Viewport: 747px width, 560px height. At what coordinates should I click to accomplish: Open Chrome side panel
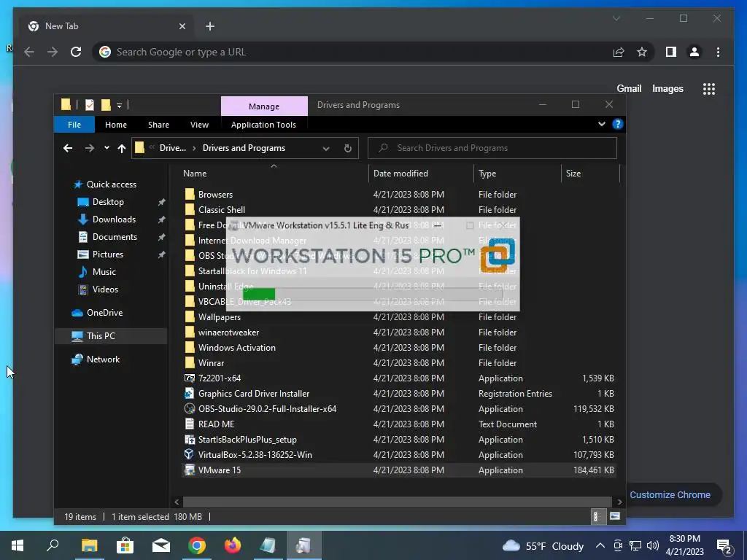point(671,52)
